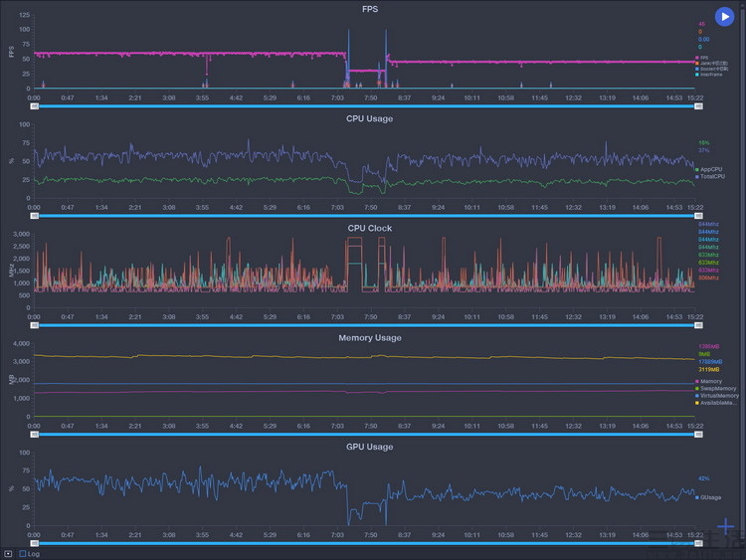Image resolution: width=746 pixels, height=560 pixels.
Task: Open the dropdown arrow box beside Log
Action: tap(8, 554)
